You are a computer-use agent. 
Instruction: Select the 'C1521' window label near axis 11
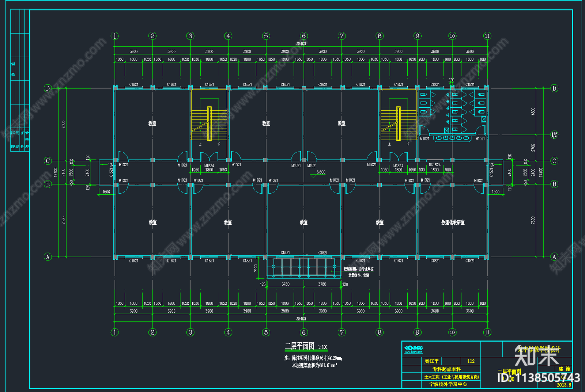coord(491,172)
